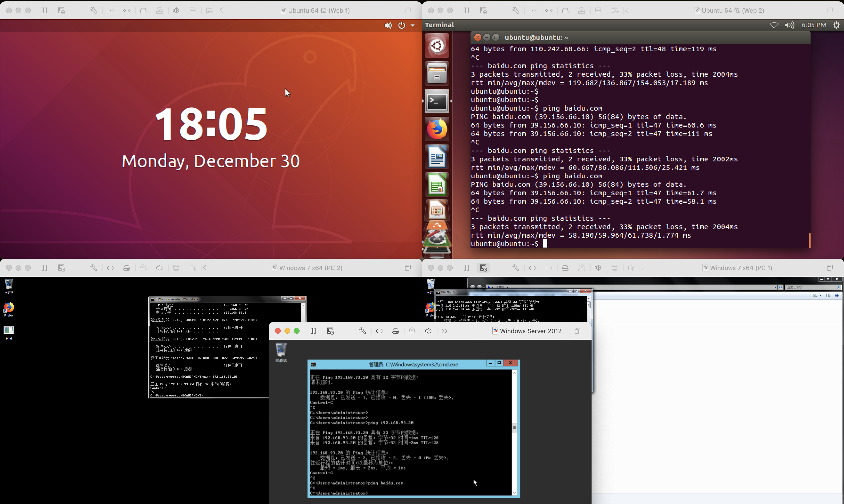Open settings wrench in Windows Server 2012 toolbar
The height and width of the screenshot is (504, 844).
click(x=363, y=331)
